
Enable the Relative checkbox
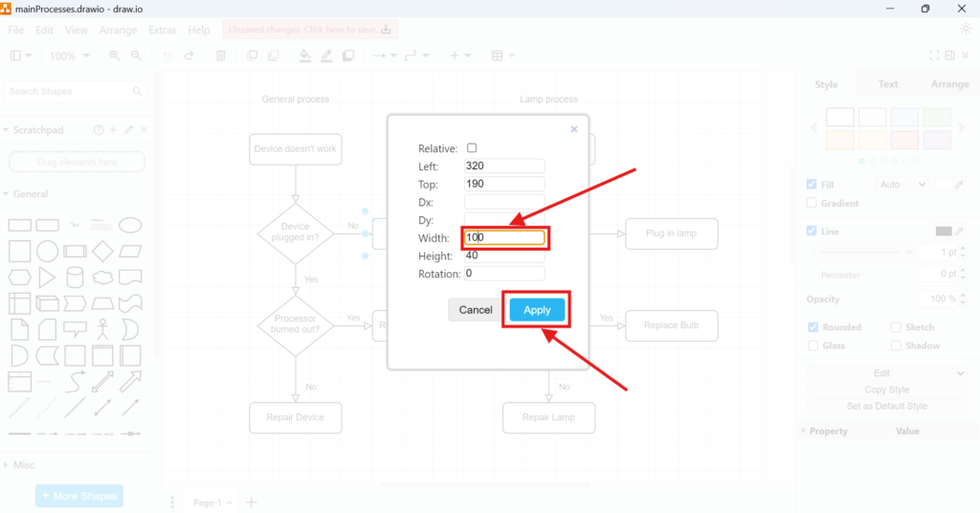(x=472, y=148)
